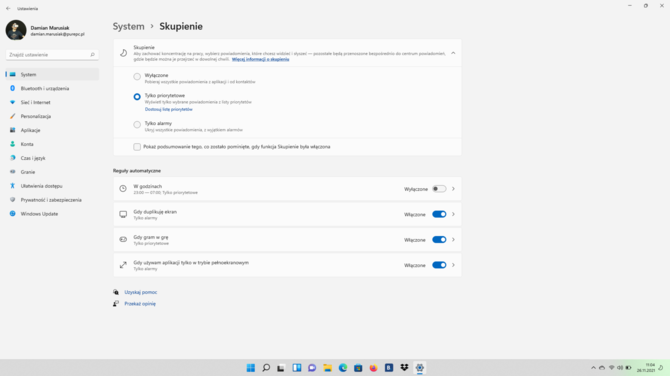Click the Prywatność i zabezpieczenia shield icon
670x376 pixels.
(12, 200)
